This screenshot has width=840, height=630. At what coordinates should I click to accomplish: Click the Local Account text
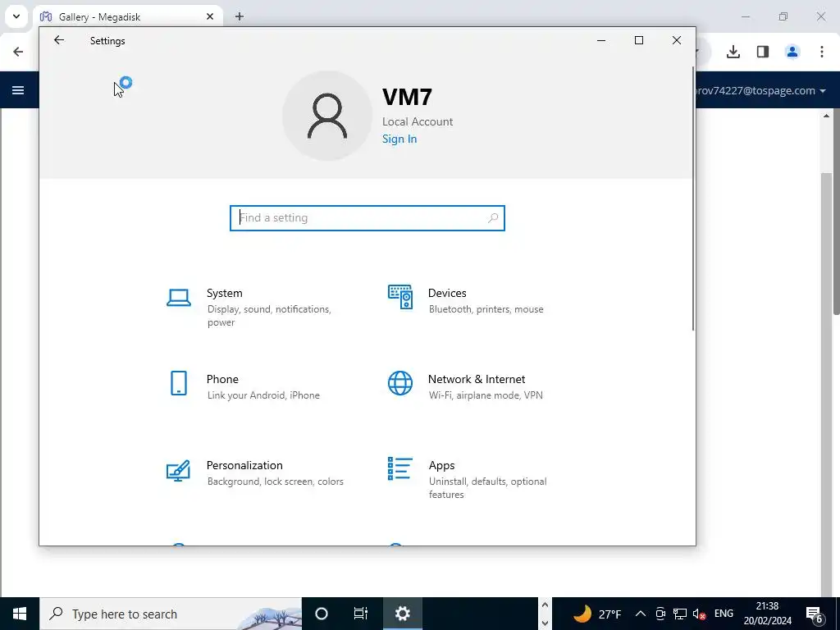click(418, 121)
